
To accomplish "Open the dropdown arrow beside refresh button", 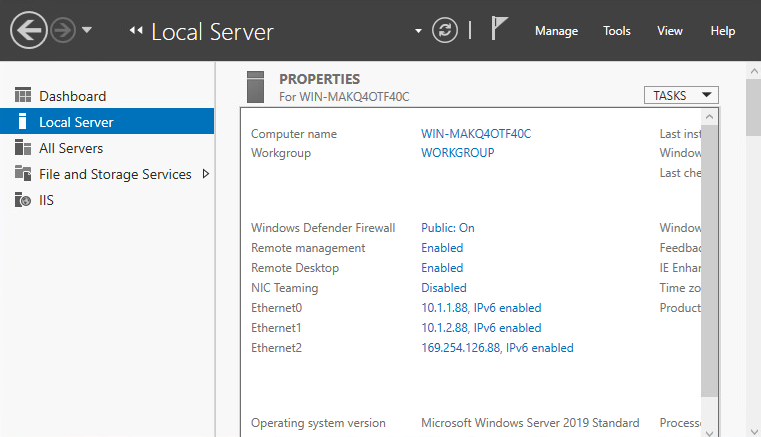I will [x=419, y=31].
